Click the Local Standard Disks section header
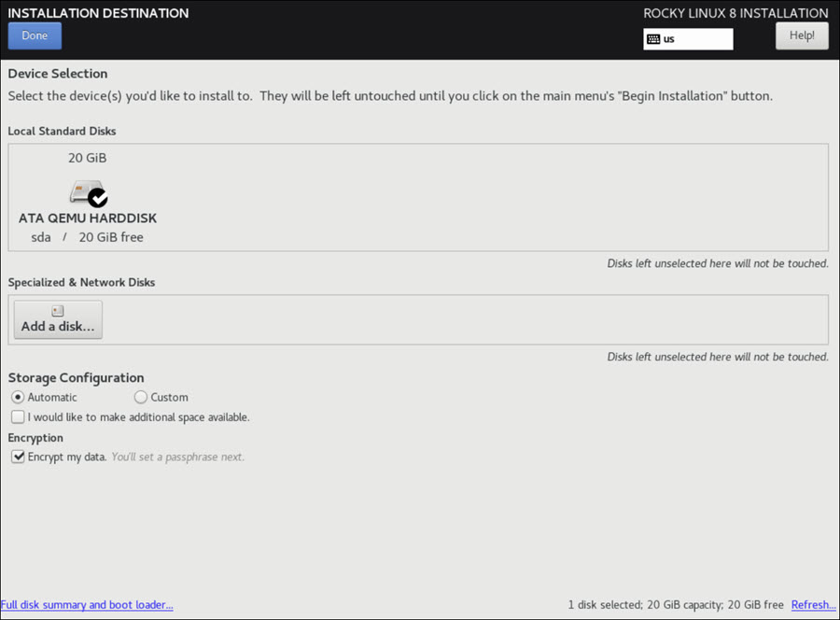The height and width of the screenshot is (620, 840). point(62,131)
